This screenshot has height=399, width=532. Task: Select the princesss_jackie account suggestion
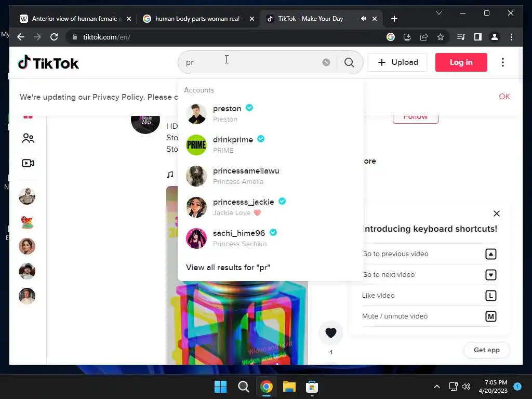(270, 207)
